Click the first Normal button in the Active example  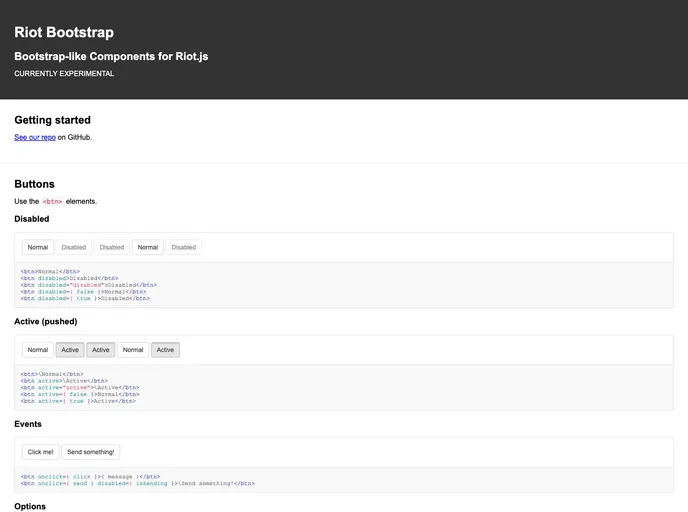[38, 350]
